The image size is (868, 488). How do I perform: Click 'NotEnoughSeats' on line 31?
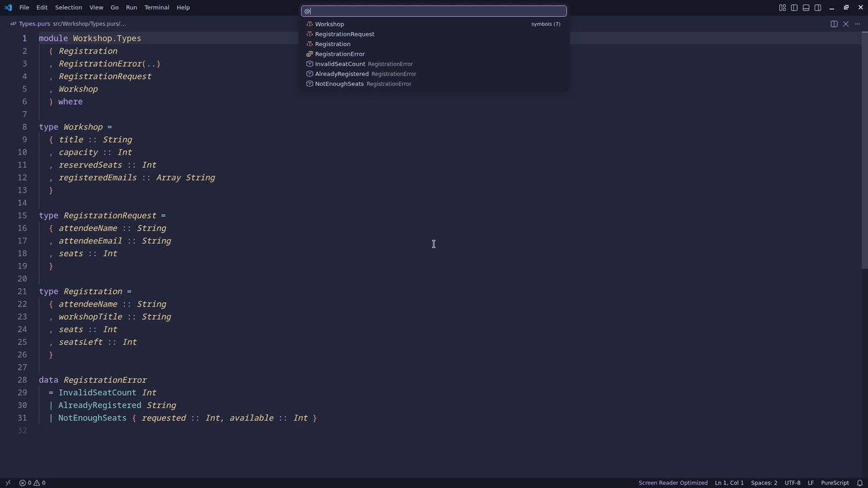[92, 418]
